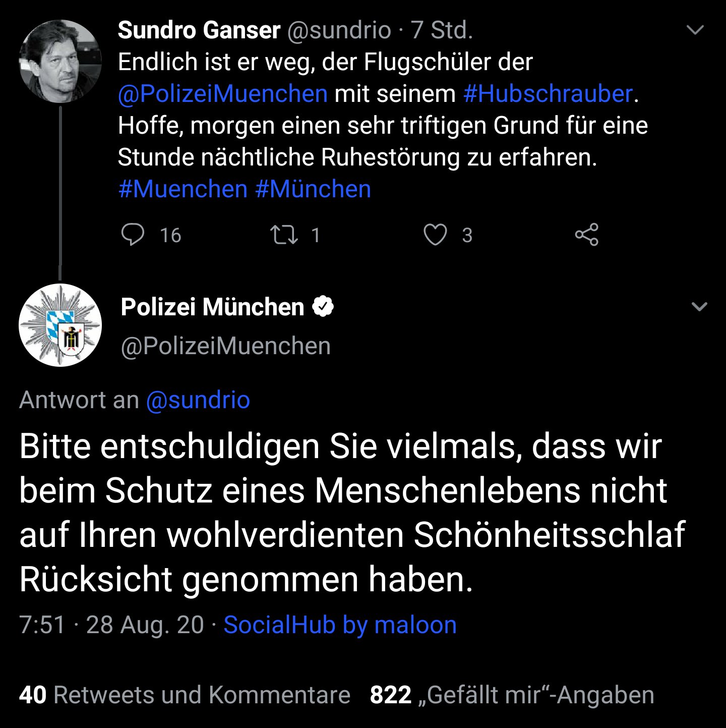Click the verified badge next to Polizei München
The width and height of the screenshot is (726, 728).
click(x=323, y=307)
